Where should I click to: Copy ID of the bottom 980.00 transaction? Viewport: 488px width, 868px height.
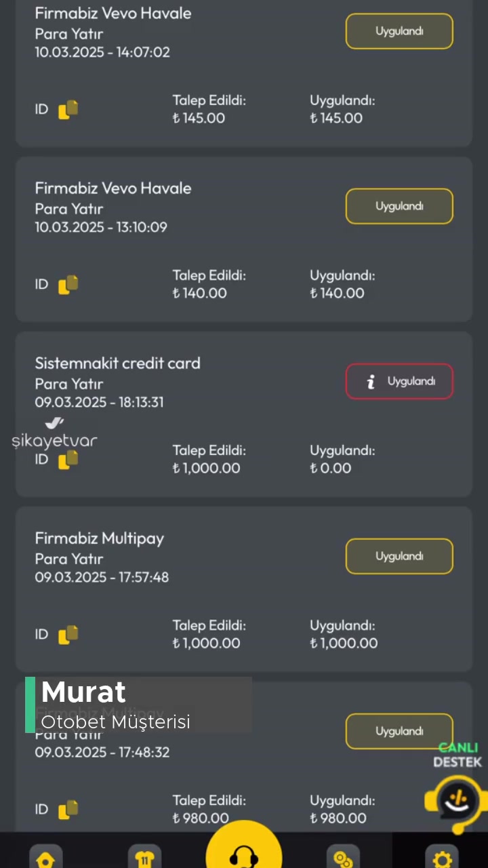tap(68, 809)
